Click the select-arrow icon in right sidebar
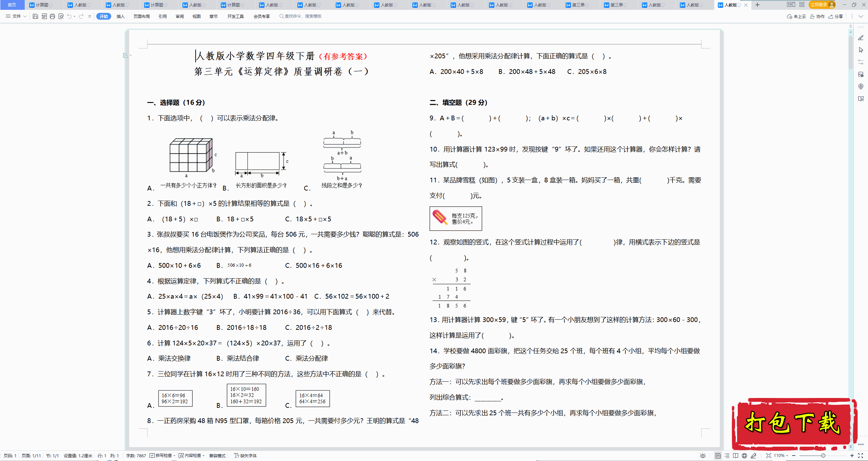868x461 pixels. (861, 50)
